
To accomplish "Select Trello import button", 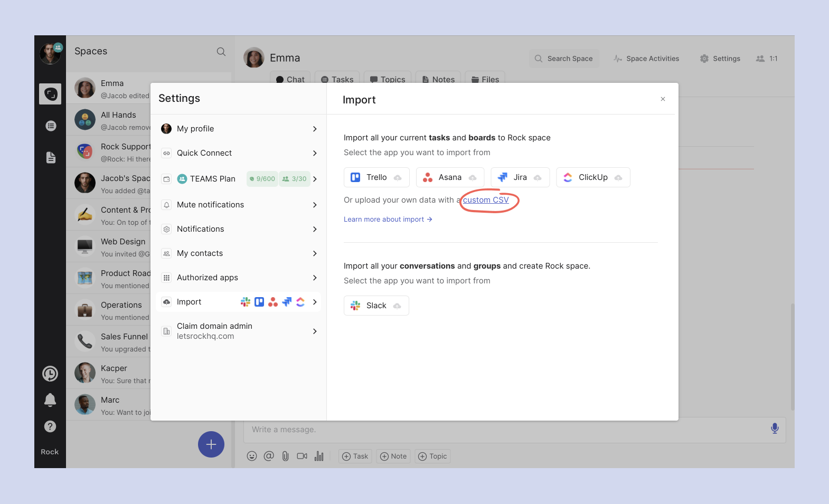I will [376, 177].
